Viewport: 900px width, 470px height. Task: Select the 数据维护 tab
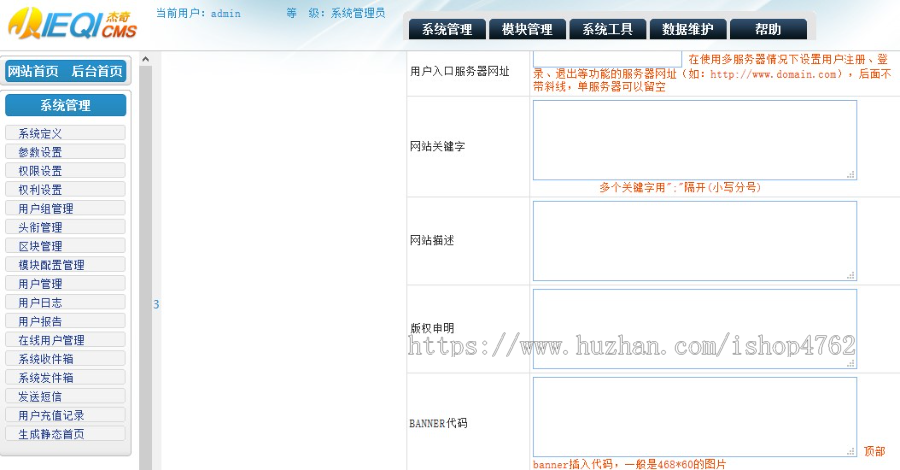(688, 30)
